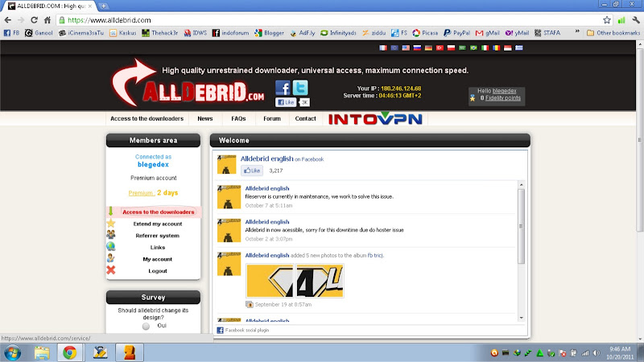Select the Brazilian flag language icon
This screenshot has height=362, width=644.
click(473, 48)
